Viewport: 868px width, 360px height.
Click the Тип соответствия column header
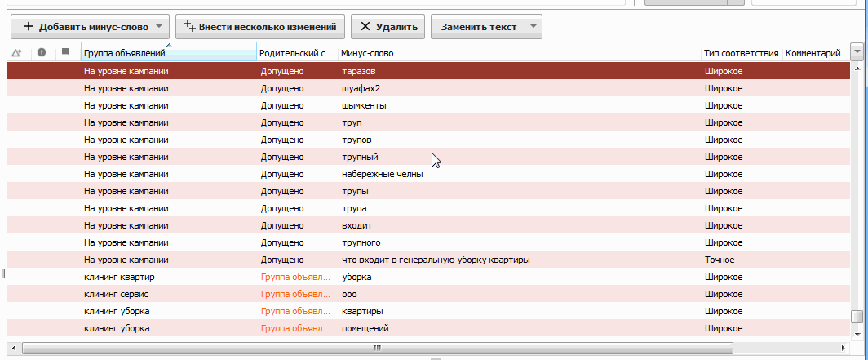tap(741, 53)
